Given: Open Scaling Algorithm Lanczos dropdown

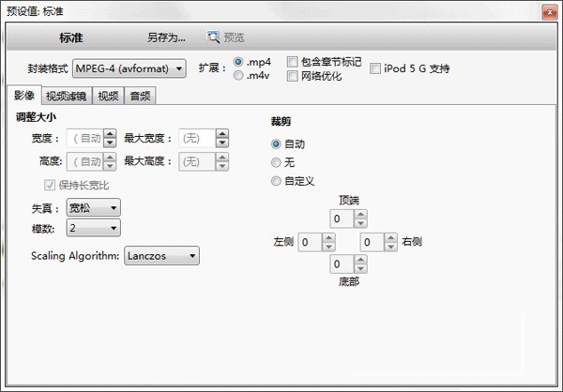Looking at the screenshot, I should click(x=161, y=256).
